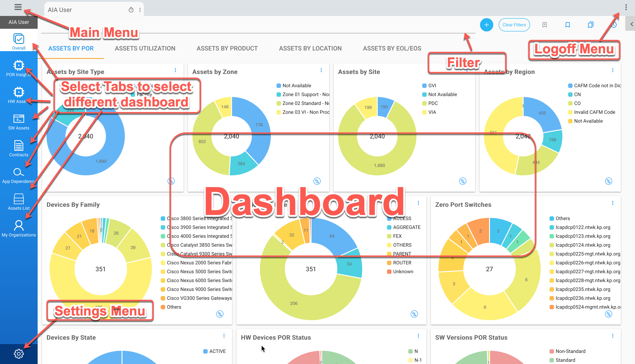Image resolution: width=635 pixels, height=364 pixels.
Task: Toggle percentage view on Assets by Site
Action: click(x=463, y=181)
